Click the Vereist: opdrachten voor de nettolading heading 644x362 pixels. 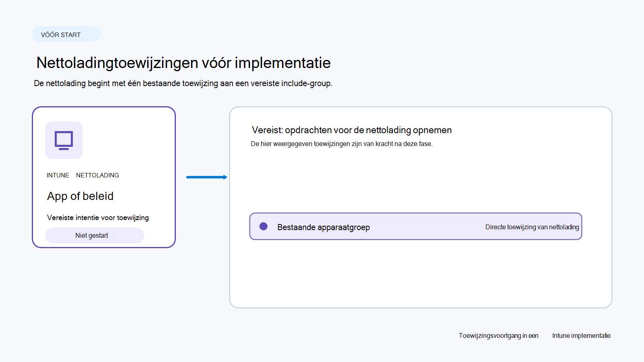coord(352,130)
